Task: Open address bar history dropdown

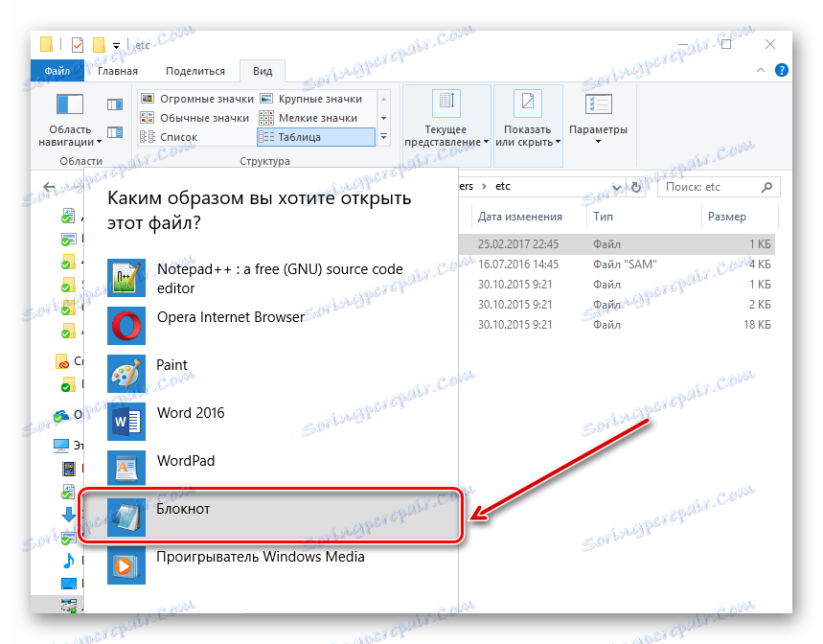Action: tap(617, 187)
